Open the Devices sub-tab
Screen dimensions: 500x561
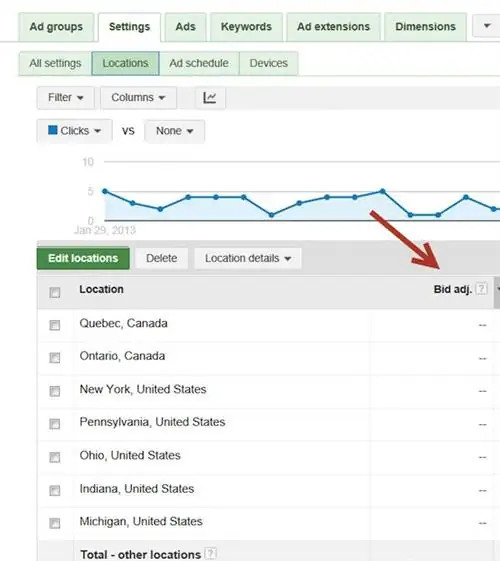click(268, 63)
